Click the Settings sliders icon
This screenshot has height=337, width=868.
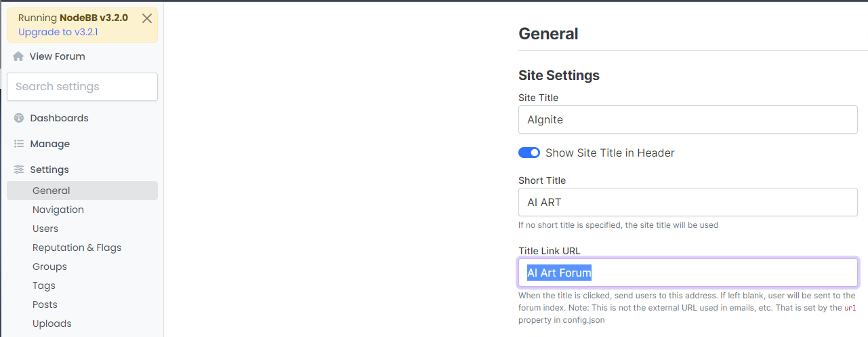(19, 170)
